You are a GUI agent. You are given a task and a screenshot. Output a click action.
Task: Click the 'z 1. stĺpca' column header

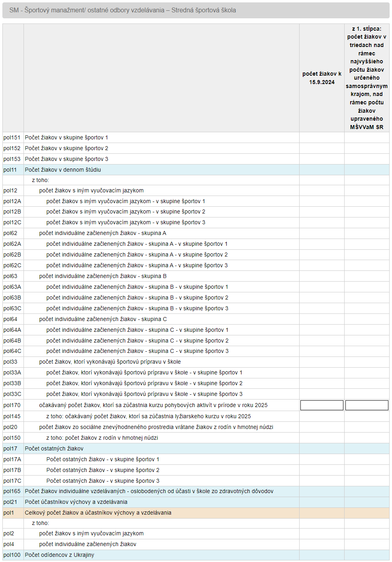click(367, 78)
